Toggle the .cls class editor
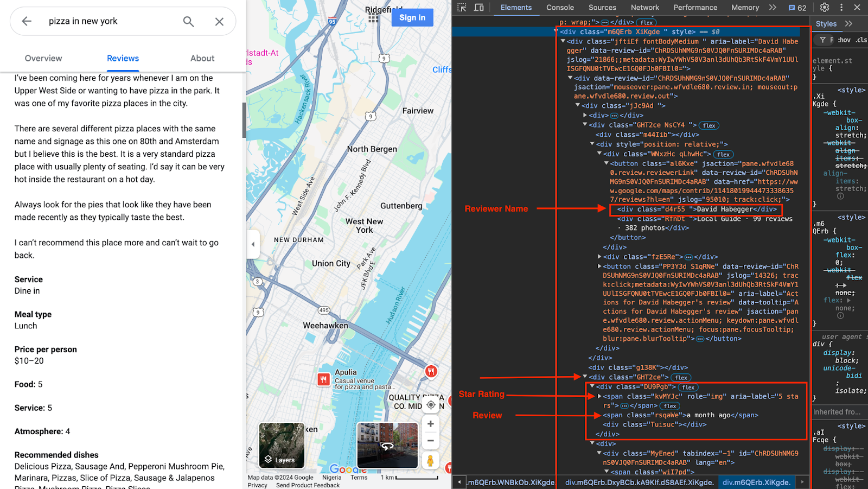Image resolution: width=868 pixels, height=489 pixels. click(x=861, y=40)
